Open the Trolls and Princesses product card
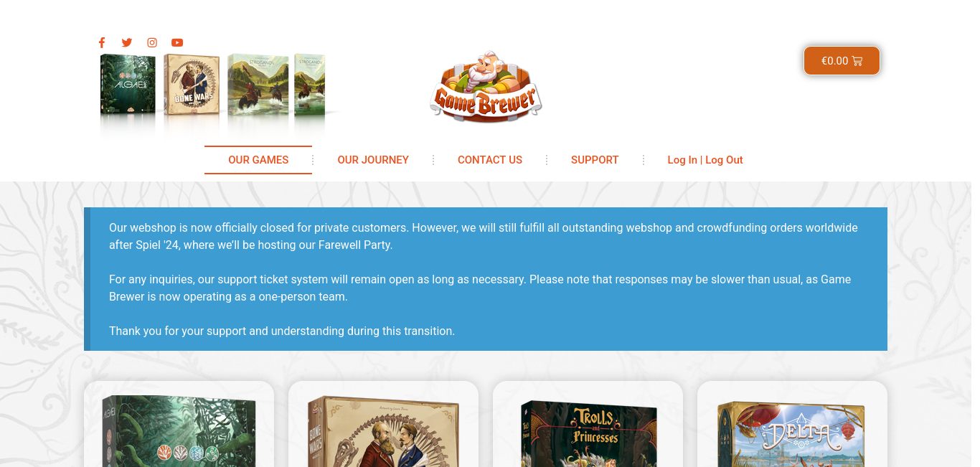980x467 pixels. [588, 424]
